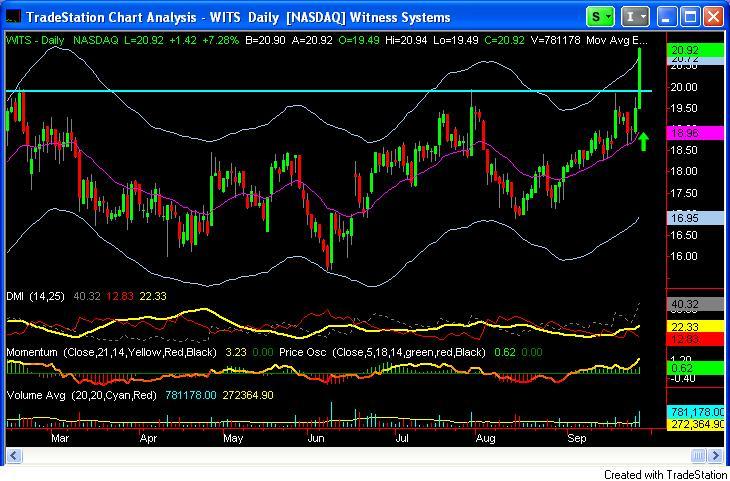Click the tall green breakout candle at the right edge
Viewport: 730px width, 481px height.
coord(640,78)
